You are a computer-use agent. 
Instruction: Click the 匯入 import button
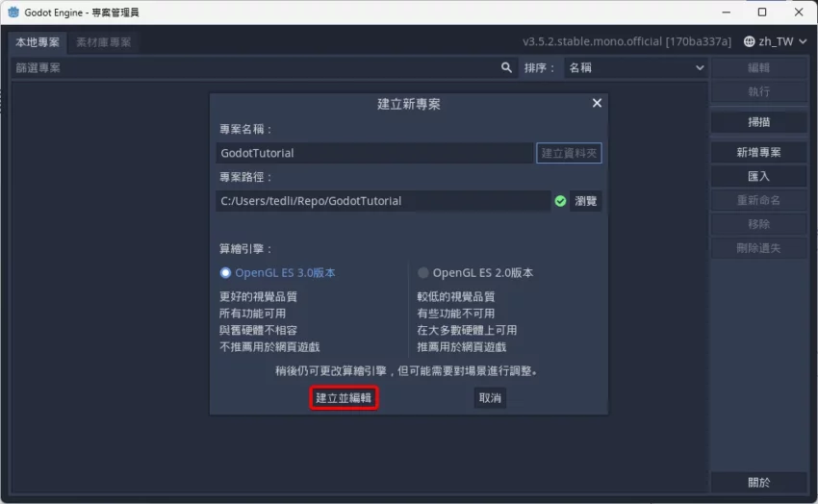(758, 176)
